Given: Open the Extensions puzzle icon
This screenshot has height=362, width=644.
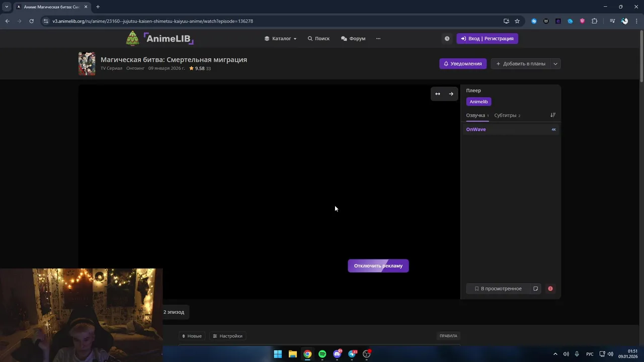Looking at the screenshot, I should coord(594,21).
